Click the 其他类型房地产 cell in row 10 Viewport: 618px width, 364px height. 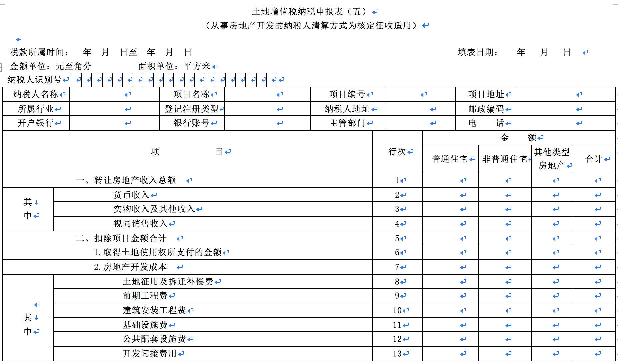coord(552,310)
